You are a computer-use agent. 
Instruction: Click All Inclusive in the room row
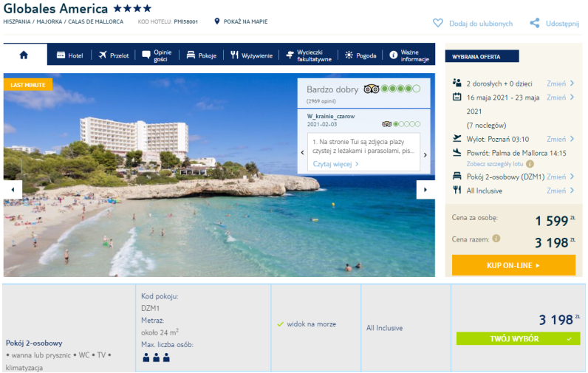pos(384,328)
